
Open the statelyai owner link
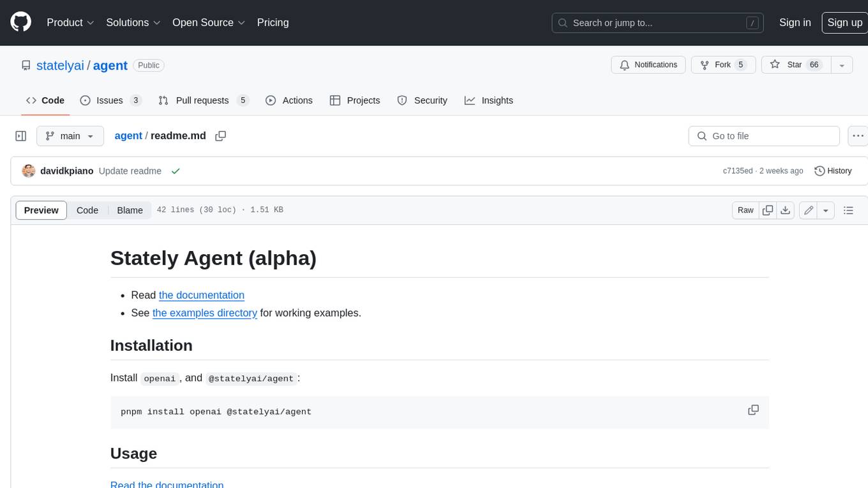60,65
